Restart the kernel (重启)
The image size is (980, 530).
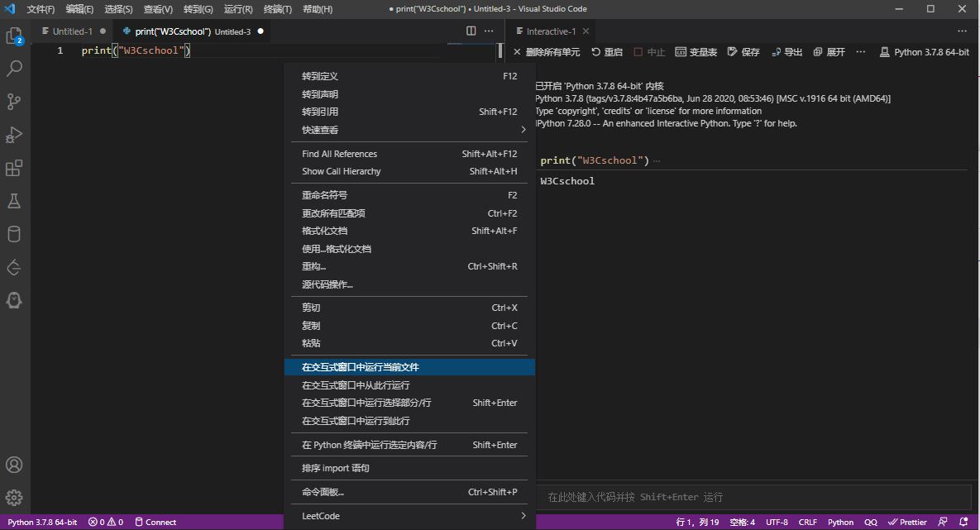(x=607, y=52)
